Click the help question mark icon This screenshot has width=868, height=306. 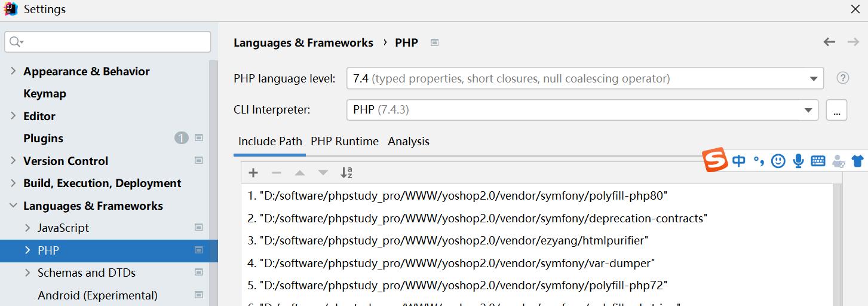(x=842, y=78)
